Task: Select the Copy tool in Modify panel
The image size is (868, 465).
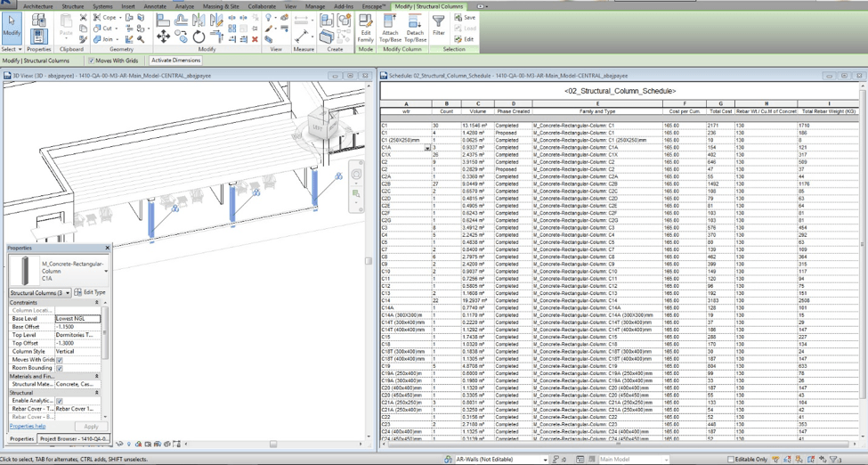Action: [181, 37]
